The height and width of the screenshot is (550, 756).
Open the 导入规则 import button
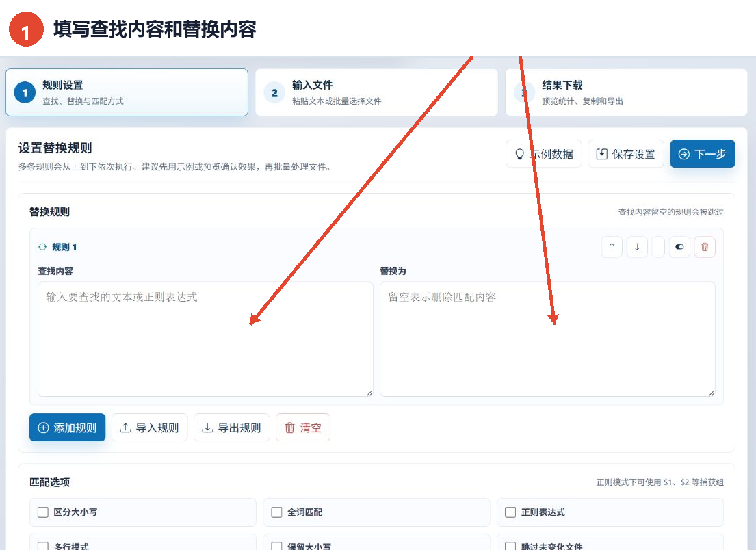[149, 427]
